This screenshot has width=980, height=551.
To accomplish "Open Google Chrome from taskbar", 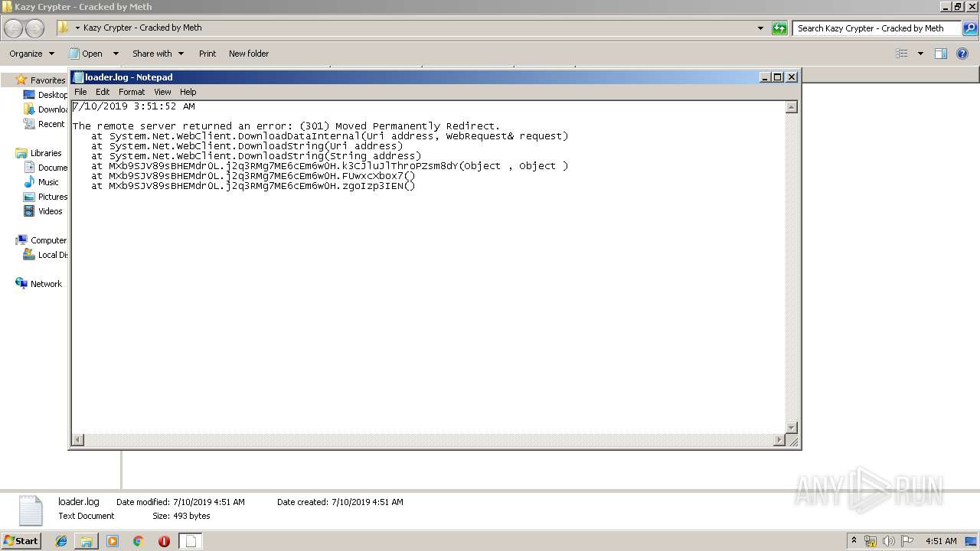I will pos(138,541).
